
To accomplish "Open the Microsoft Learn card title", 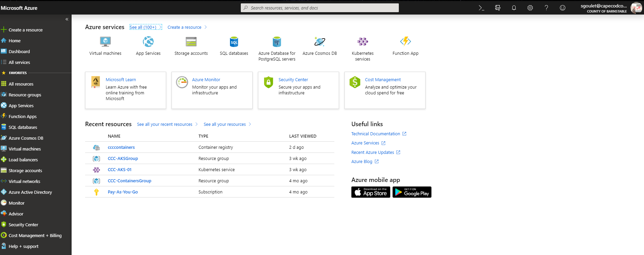I will (x=121, y=80).
